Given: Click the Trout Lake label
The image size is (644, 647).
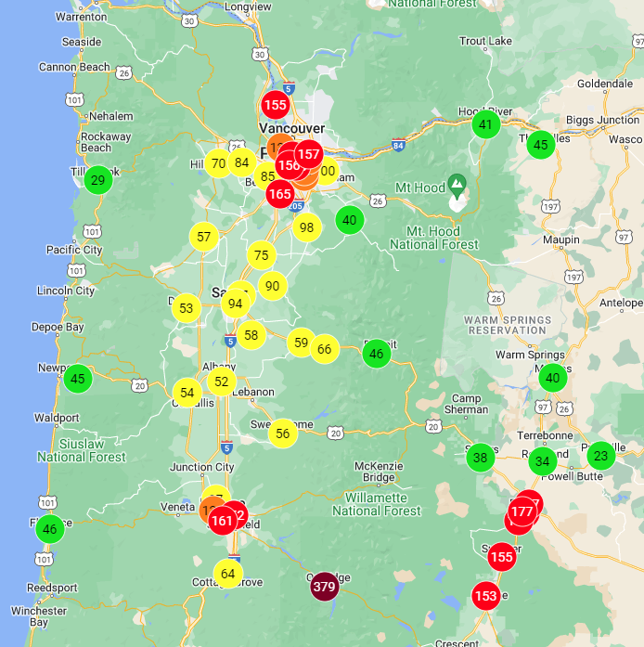Looking at the screenshot, I should (485, 41).
